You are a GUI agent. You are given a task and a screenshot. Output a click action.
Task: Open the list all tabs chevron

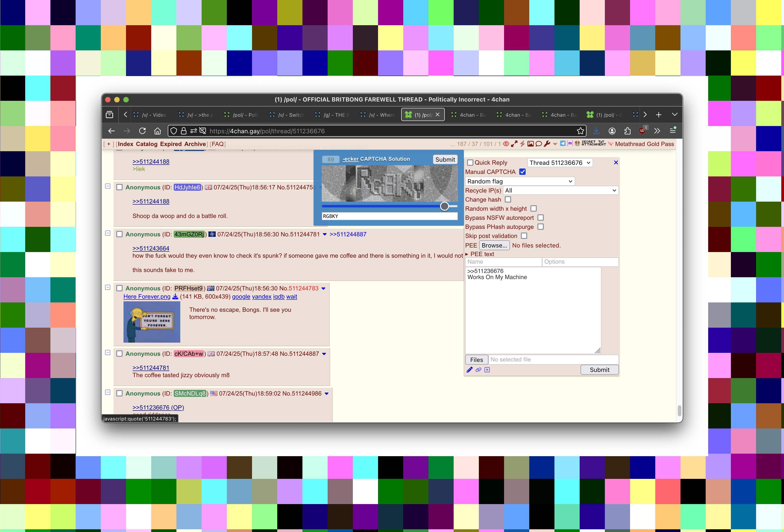click(x=674, y=115)
